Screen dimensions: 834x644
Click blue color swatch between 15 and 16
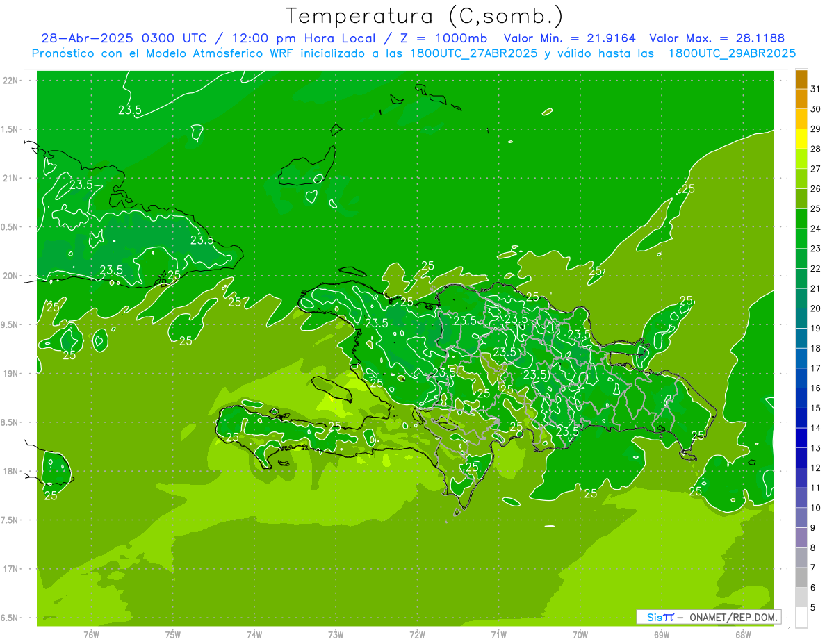[801, 398]
